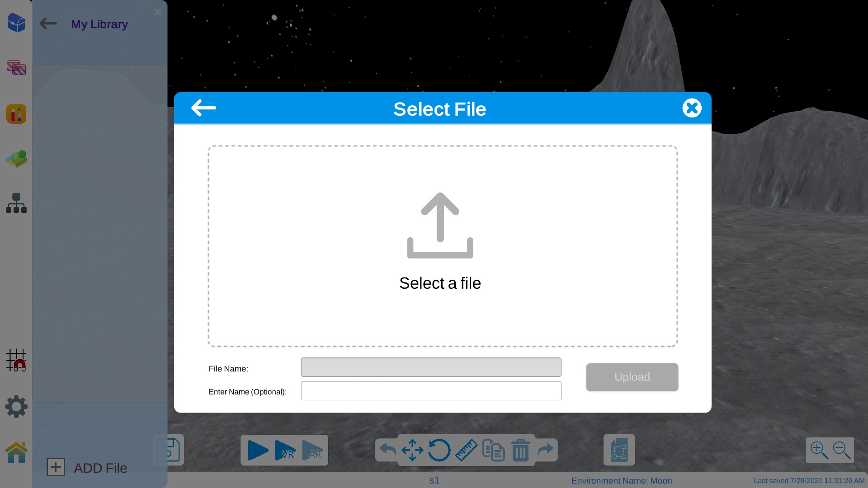Go to home screen icon
Viewport: 868px width, 488px height.
click(16, 452)
